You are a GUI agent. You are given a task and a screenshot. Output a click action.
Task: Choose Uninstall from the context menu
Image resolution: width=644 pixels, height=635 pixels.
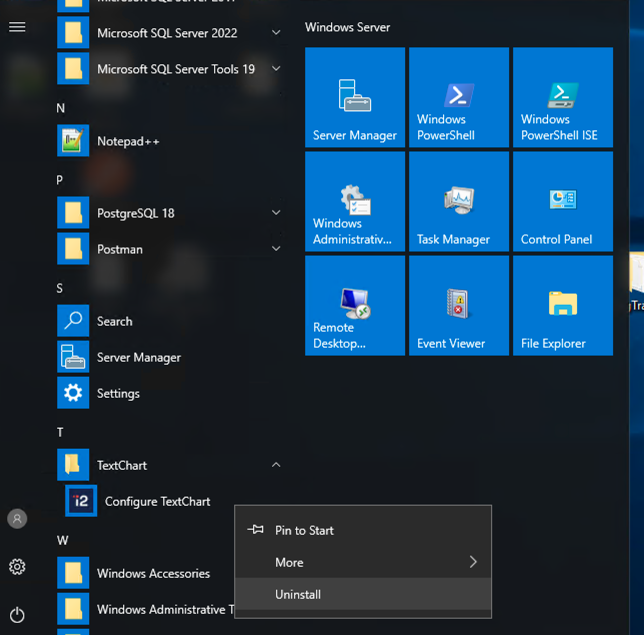[x=363, y=594]
